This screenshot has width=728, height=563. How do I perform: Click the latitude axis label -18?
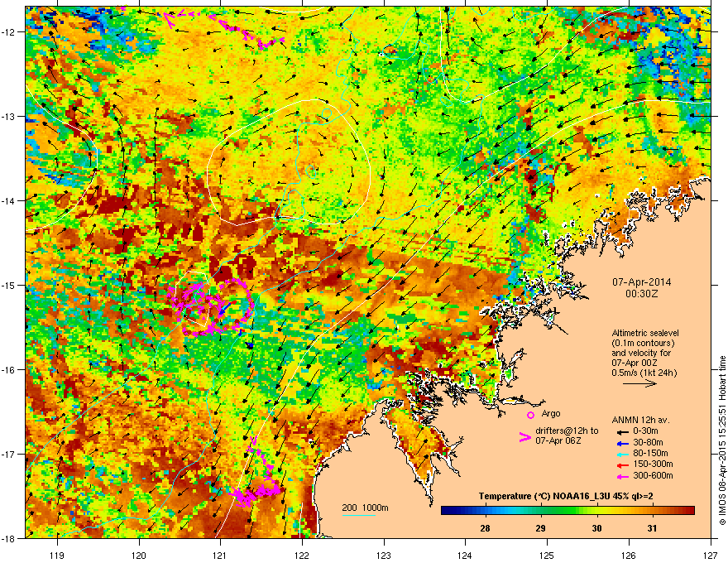[x=9, y=538]
